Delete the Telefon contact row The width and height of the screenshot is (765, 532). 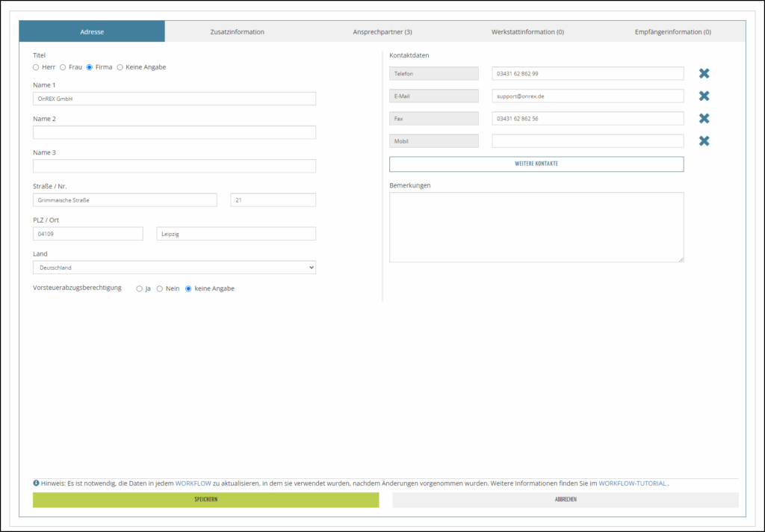[x=704, y=73]
